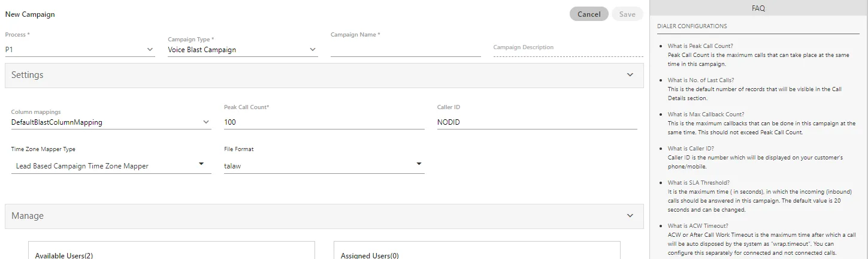Click 'What is ACW Timeout?' question
The image size is (868, 259).
tap(698, 226)
